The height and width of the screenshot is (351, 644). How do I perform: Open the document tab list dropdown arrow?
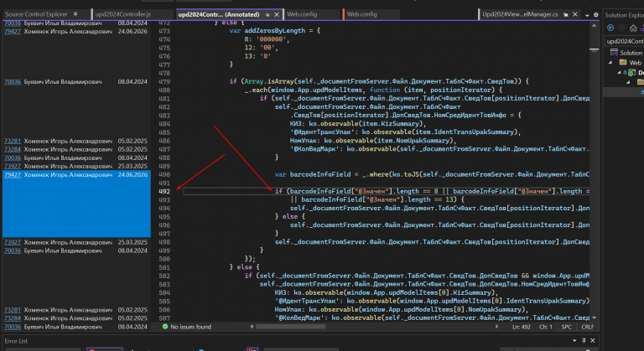[587, 15]
